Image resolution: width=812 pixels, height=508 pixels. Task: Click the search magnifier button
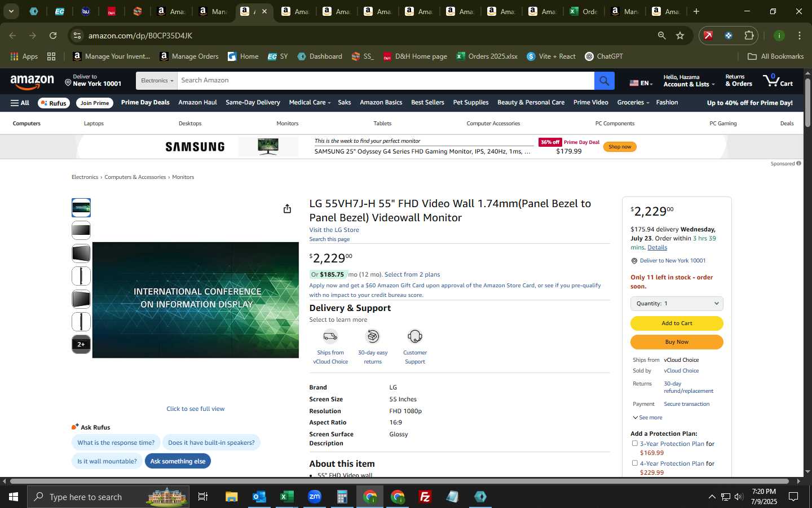pos(604,81)
